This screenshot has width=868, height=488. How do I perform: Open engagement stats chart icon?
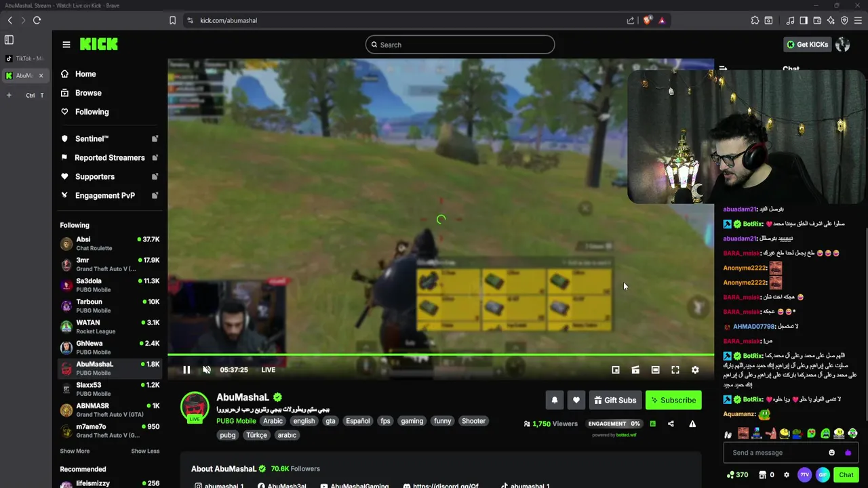coord(652,424)
